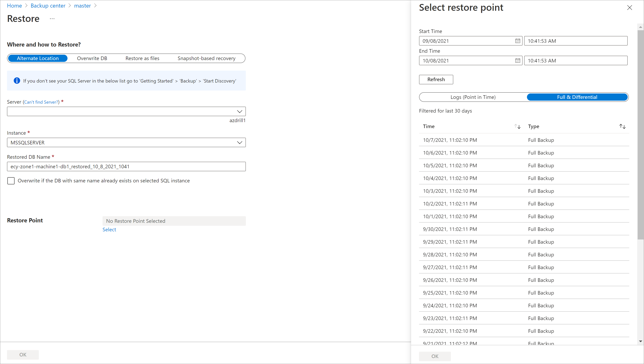Click the Alternate Location restore tab
This screenshot has width=644, height=364.
(x=38, y=58)
